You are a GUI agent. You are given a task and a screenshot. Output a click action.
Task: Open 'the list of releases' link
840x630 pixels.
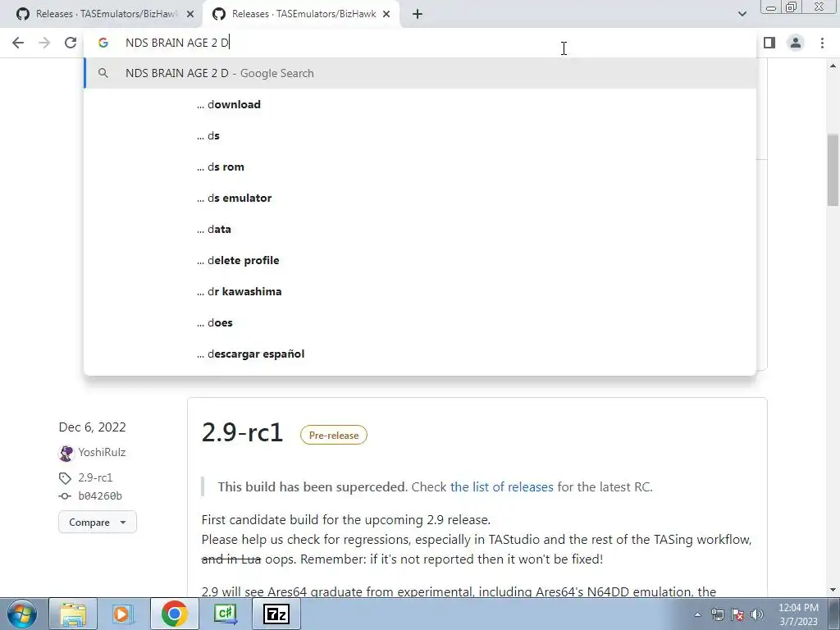tap(501, 487)
